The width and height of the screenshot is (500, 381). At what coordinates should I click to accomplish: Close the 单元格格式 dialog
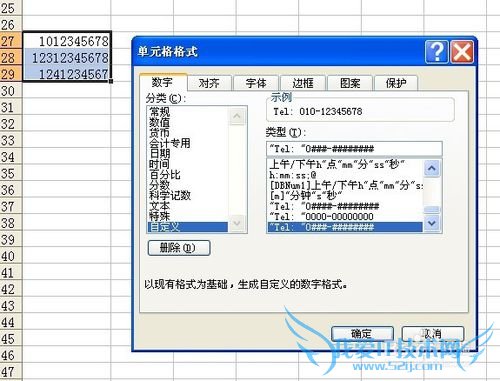[x=462, y=52]
